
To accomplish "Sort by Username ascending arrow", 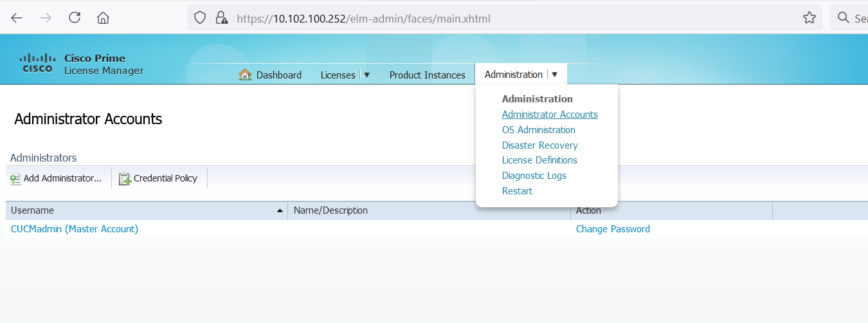I will coord(280,211).
